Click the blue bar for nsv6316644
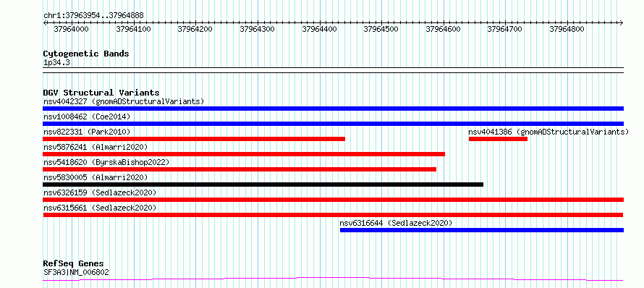Image resolution: width=644 pixels, height=288 pixels. tap(482, 230)
